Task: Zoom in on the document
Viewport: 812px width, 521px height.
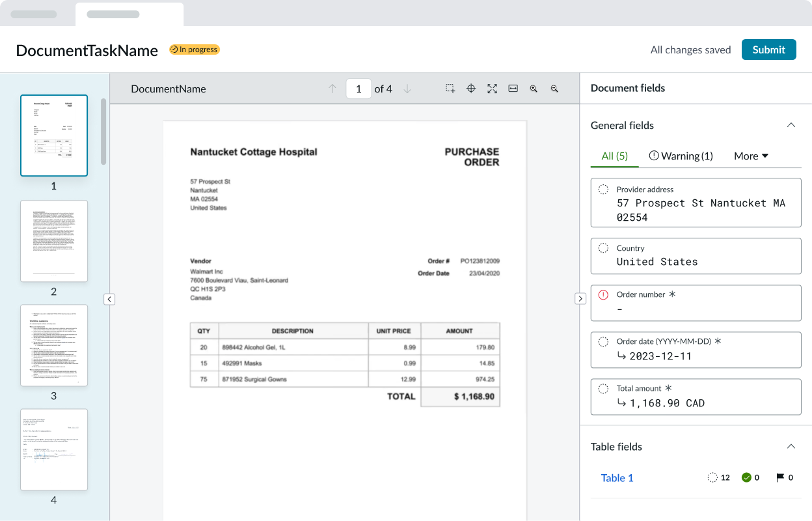Action: [x=534, y=89]
